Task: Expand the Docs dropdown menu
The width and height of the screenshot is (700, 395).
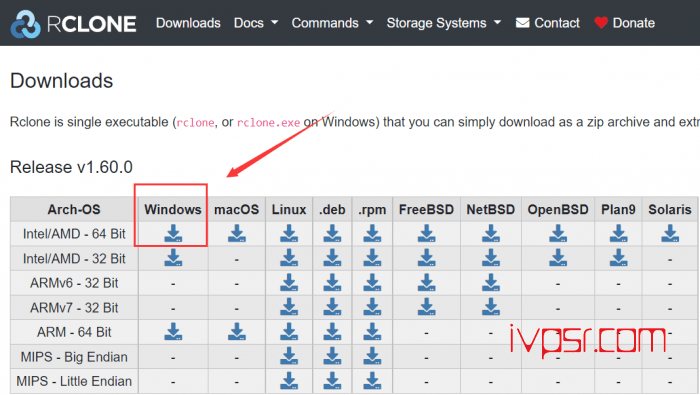Action: click(256, 23)
